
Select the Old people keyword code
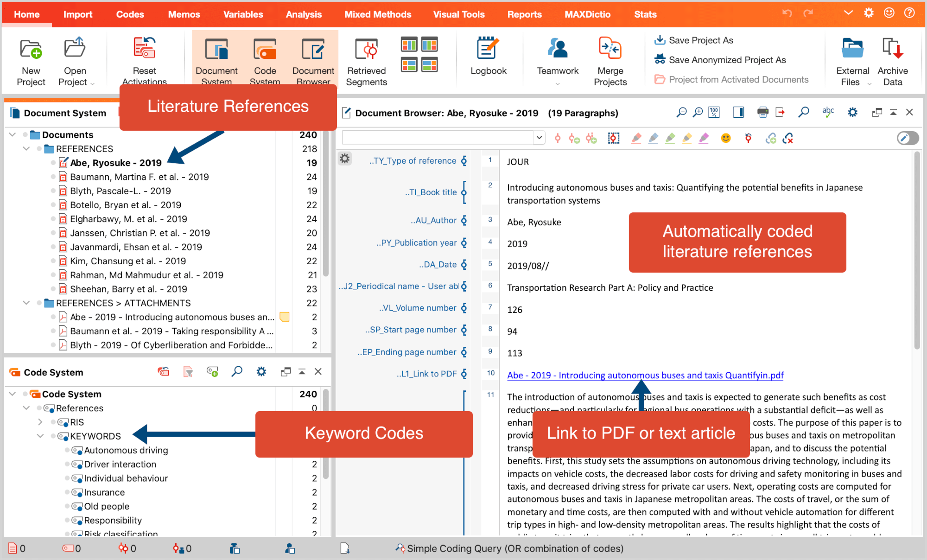click(x=106, y=506)
